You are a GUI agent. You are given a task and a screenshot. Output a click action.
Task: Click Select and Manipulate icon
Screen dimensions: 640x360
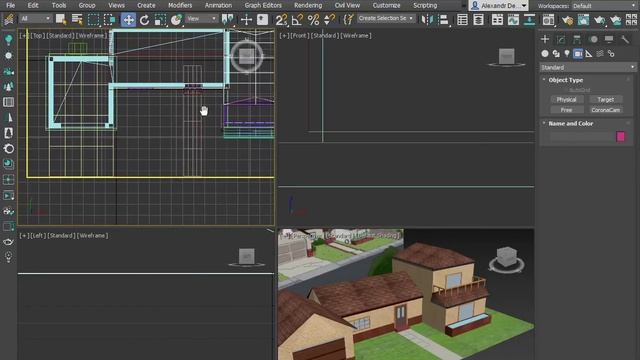[x=246, y=19]
